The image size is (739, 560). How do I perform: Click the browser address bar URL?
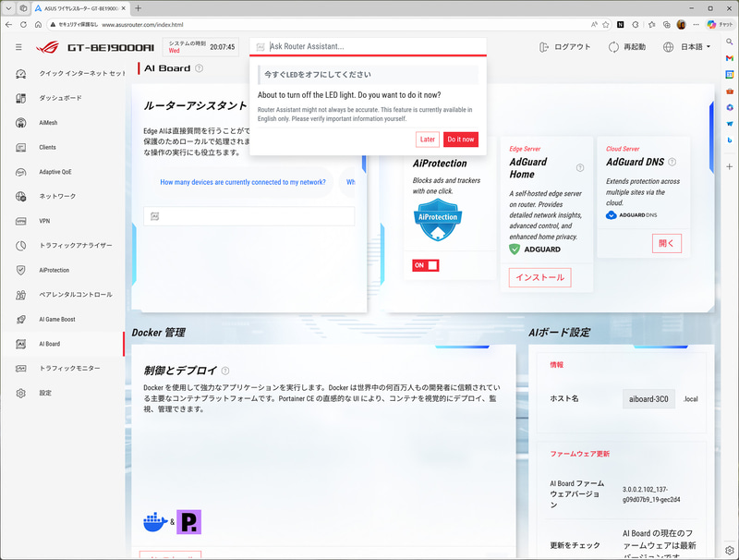tap(142, 25)
